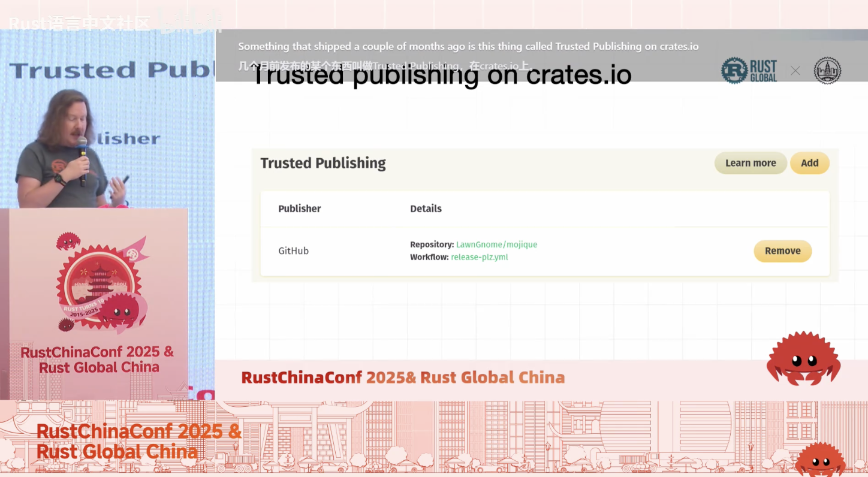The width and height of the screenshot is (868, 477).
Task: Select the GitHub publisher cell
Action: [294, 251]
